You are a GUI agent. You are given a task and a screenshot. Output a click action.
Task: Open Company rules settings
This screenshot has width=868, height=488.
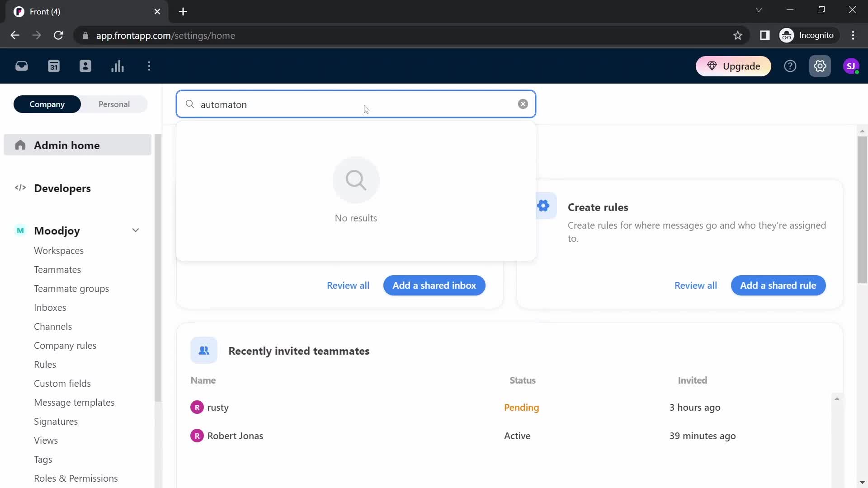click(x=65, y=346)
